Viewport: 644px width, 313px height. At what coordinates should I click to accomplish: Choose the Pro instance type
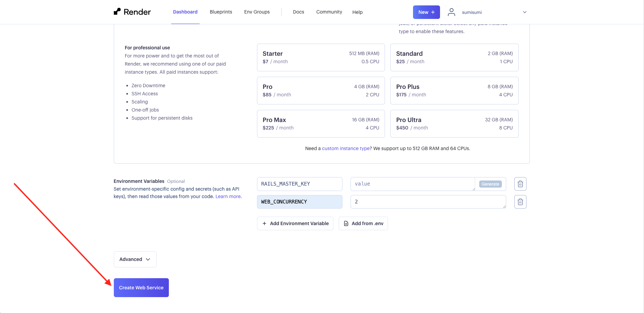tap(321, 91)
